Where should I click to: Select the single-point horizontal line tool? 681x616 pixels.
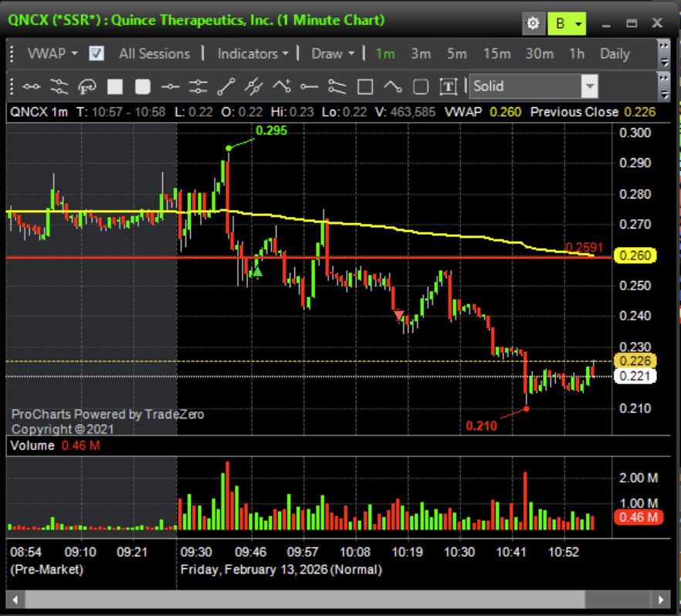point(170,86)
